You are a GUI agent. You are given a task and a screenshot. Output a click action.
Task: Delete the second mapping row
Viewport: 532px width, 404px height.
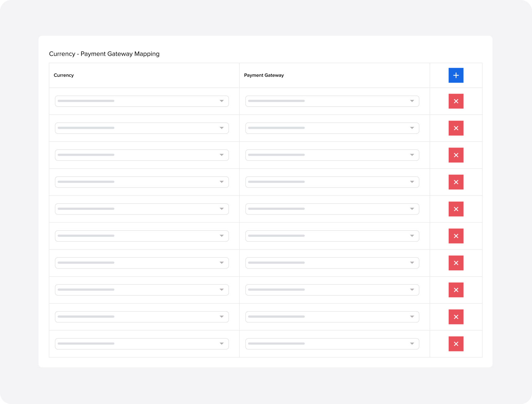pyautogui.click(x=456, y=128)
